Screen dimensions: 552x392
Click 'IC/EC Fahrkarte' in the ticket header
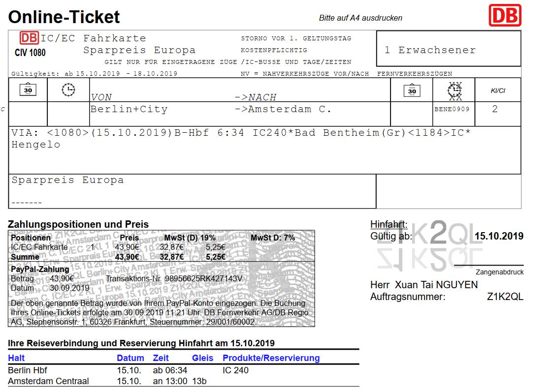tap(93, 38)
